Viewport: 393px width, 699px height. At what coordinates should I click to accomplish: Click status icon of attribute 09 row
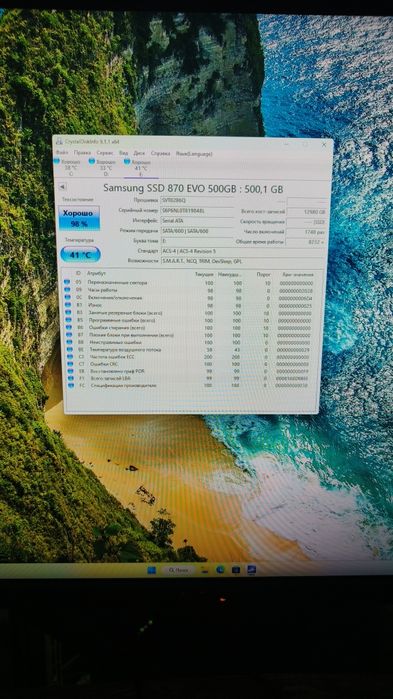67,290
